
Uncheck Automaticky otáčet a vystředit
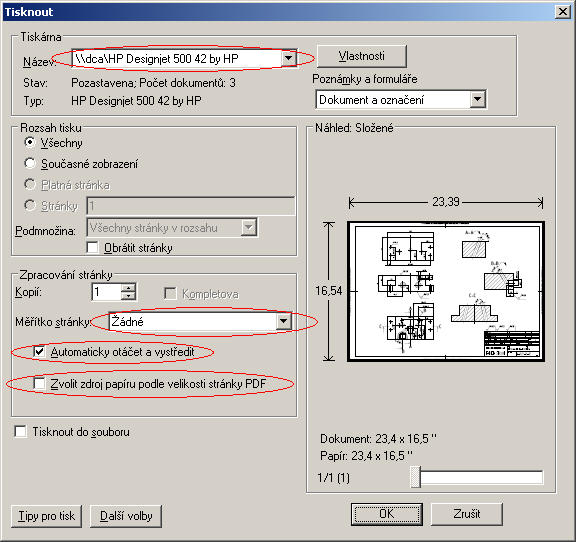pyautogui.click(x=39, y=352)
